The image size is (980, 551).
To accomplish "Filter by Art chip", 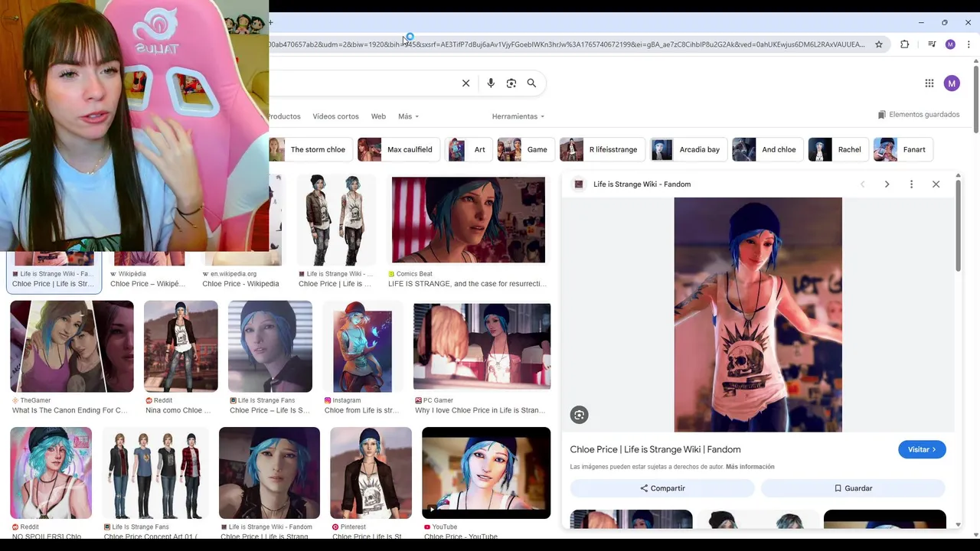I will click(x=470, y=150).
